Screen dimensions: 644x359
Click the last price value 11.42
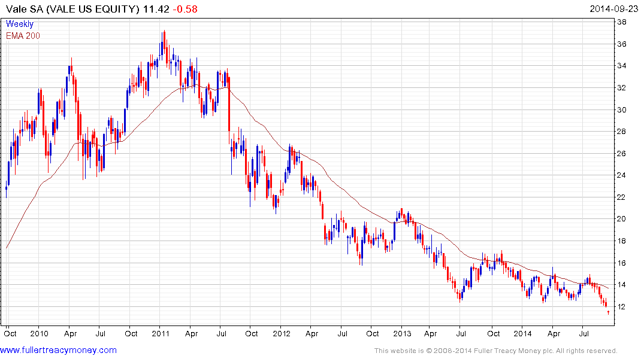[x=156, y=9]
